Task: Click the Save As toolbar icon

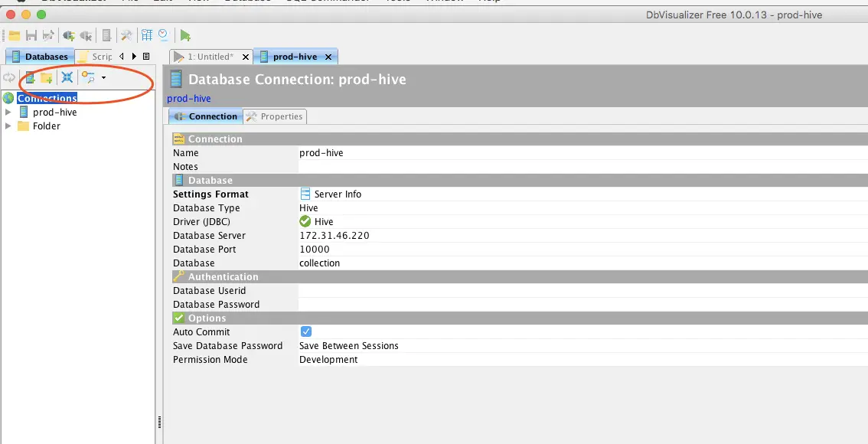Action: 49,36
